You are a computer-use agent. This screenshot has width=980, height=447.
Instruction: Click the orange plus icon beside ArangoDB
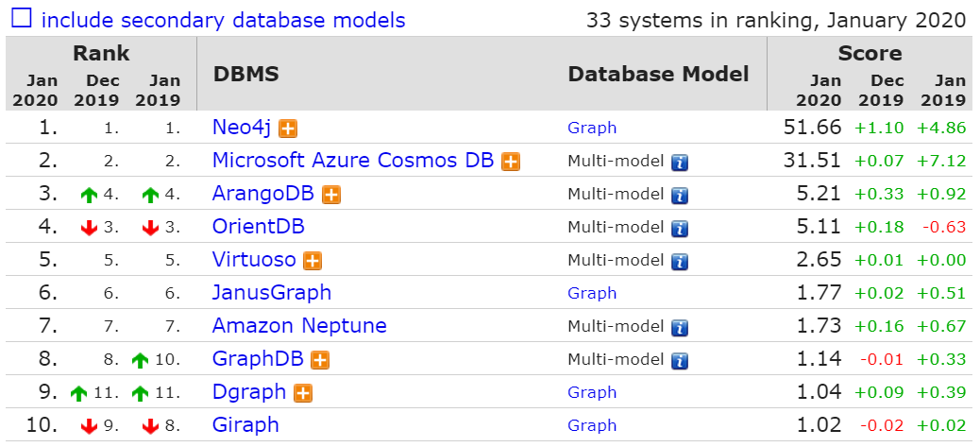pos(331,195)
